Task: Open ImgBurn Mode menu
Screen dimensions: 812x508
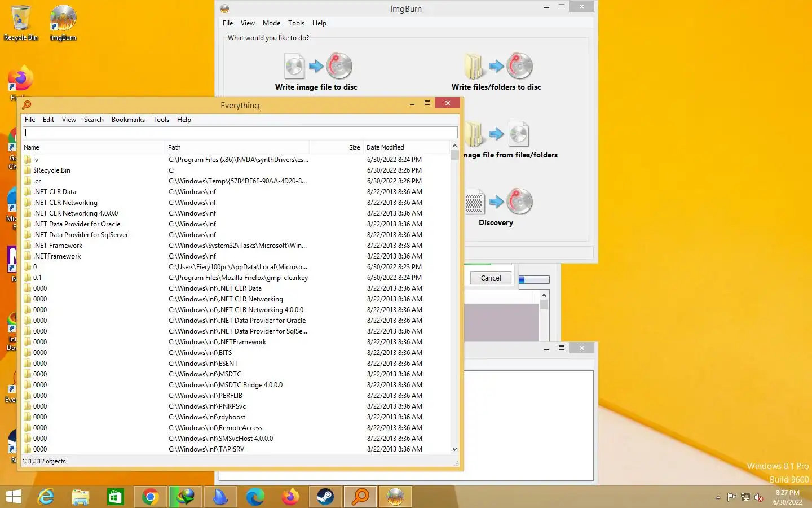Action: [x=271, y=23]
